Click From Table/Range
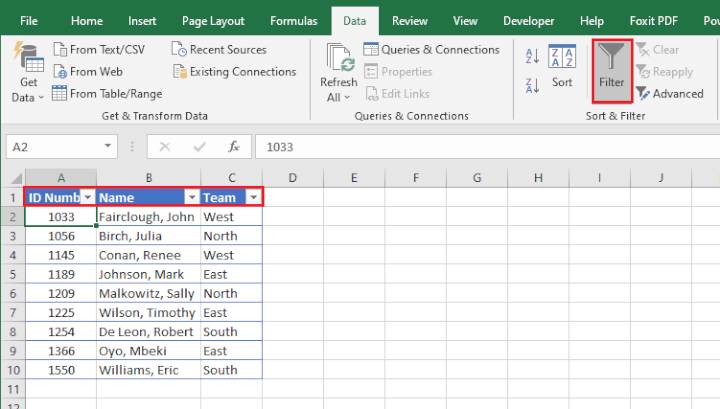720x409 pixels. 107,94
